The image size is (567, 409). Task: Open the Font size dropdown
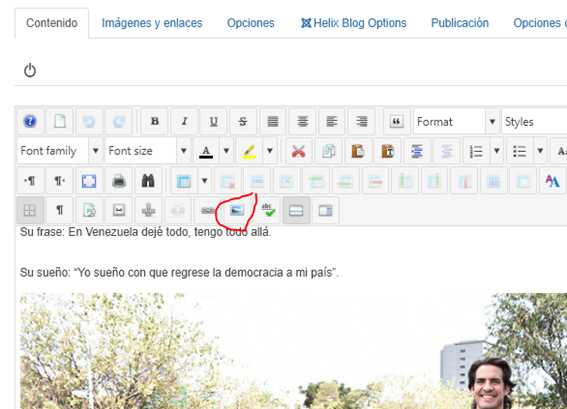(x=147, y=151)
